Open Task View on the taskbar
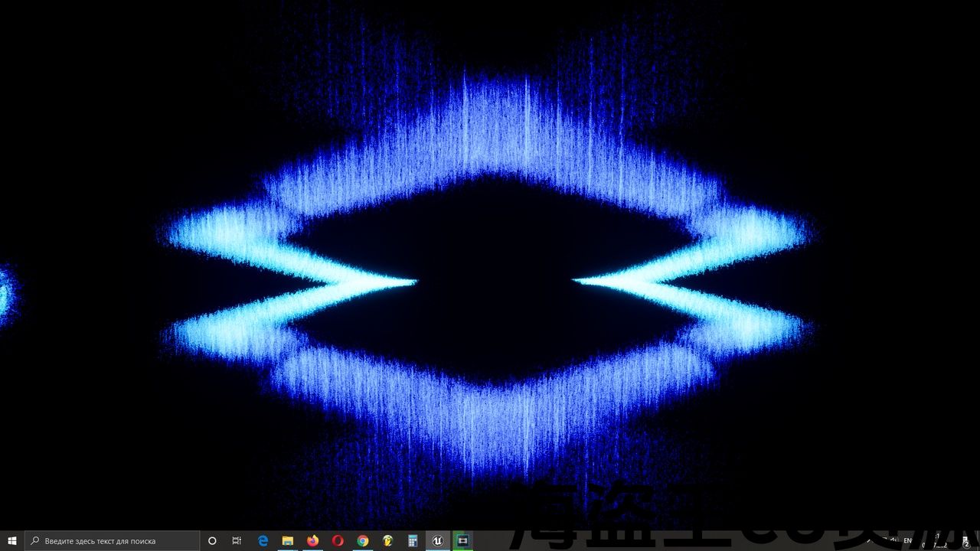This screenshot has width=980, height=551. (237, 540)
